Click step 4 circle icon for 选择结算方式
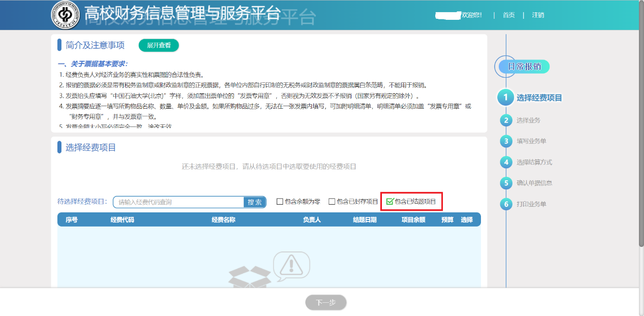 point(505,163)
